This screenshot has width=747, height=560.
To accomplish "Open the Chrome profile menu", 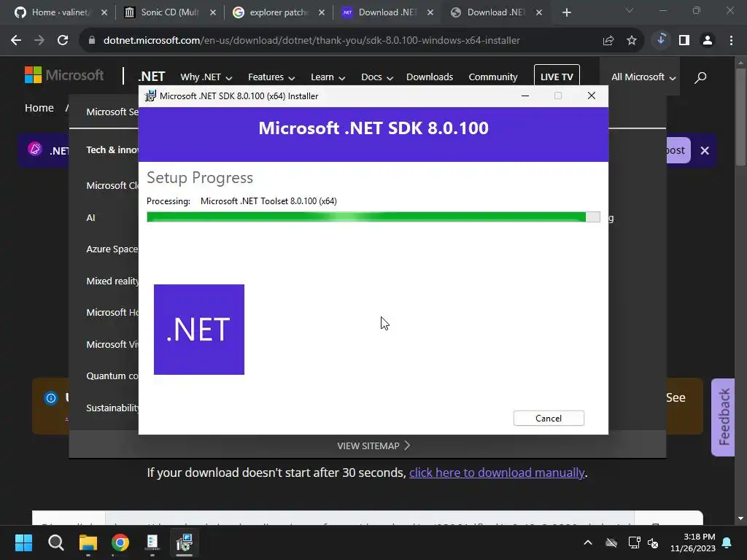I will 708,41.
